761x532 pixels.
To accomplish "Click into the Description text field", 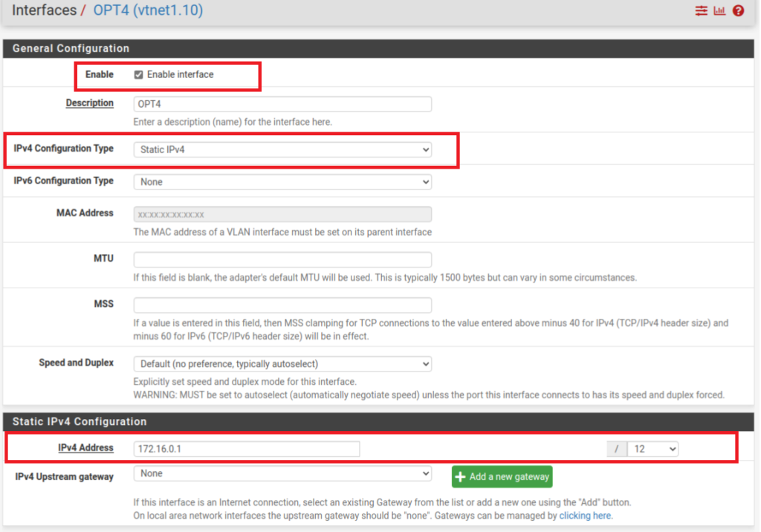I will click(282, 104).
